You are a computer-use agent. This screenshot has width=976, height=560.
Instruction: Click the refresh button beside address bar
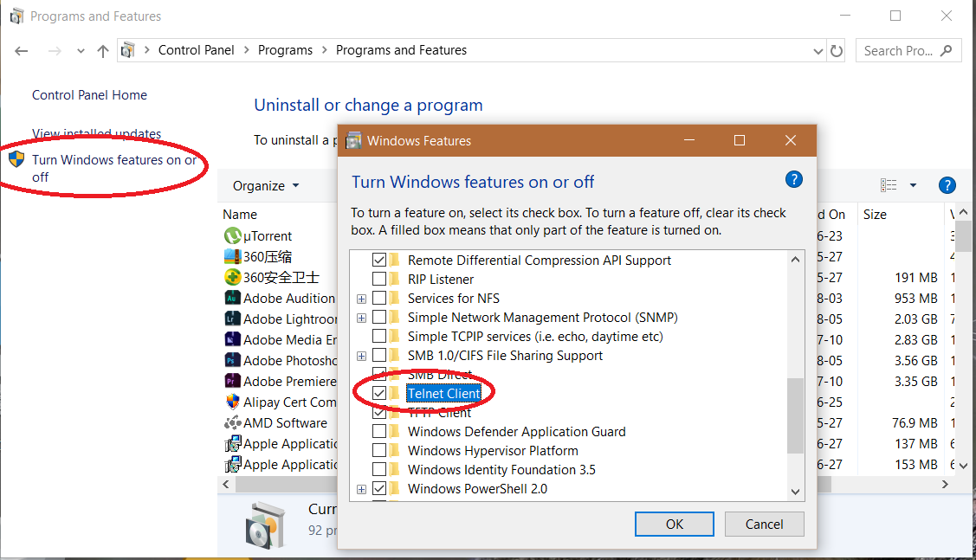coord(837,51)
